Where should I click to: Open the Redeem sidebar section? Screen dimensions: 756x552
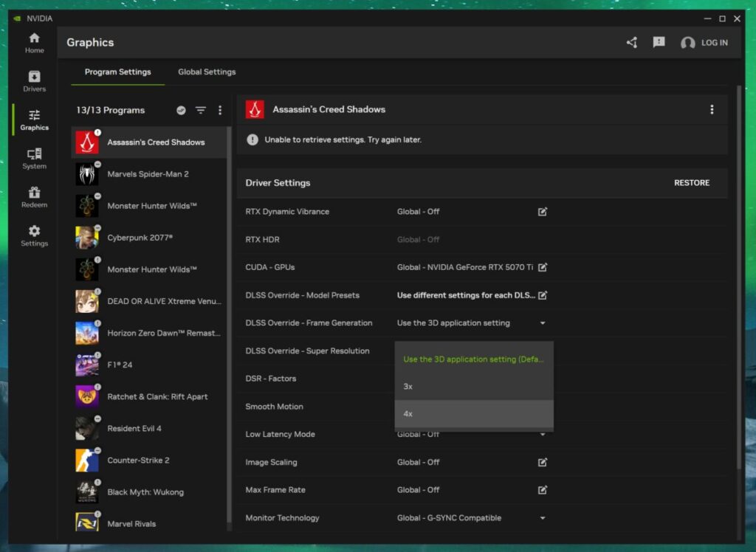34,197
